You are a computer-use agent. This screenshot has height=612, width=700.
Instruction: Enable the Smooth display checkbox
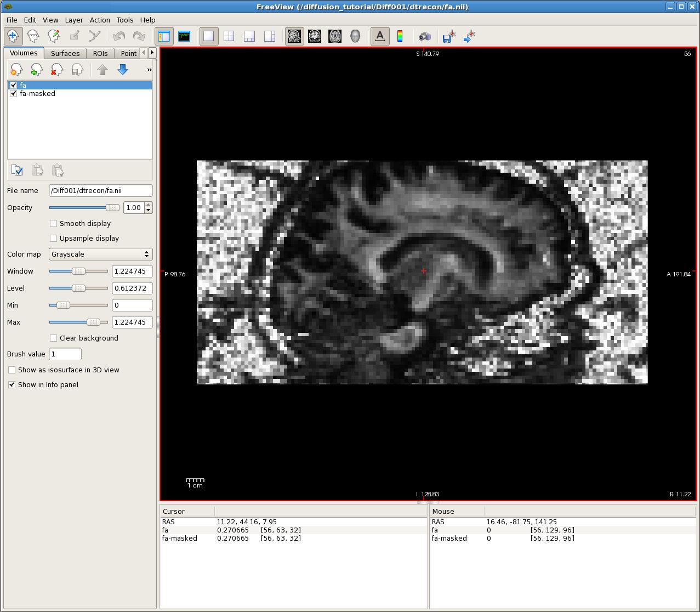[x=54, y=224]
